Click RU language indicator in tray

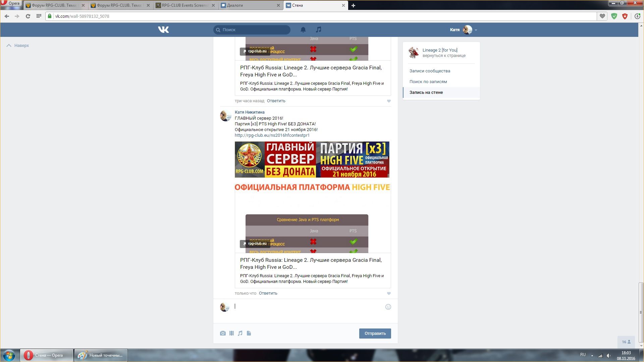pos(583,355)
